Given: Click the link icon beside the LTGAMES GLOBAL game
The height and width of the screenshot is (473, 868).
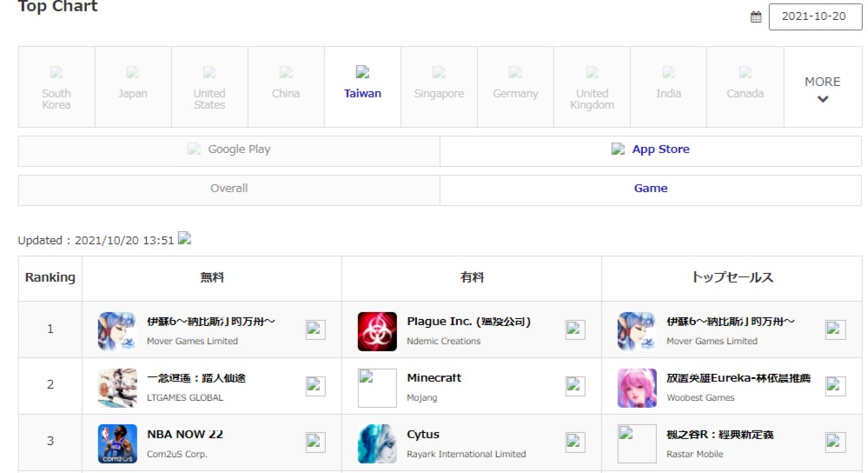Looking at the screenshot, I should [315, 385].
